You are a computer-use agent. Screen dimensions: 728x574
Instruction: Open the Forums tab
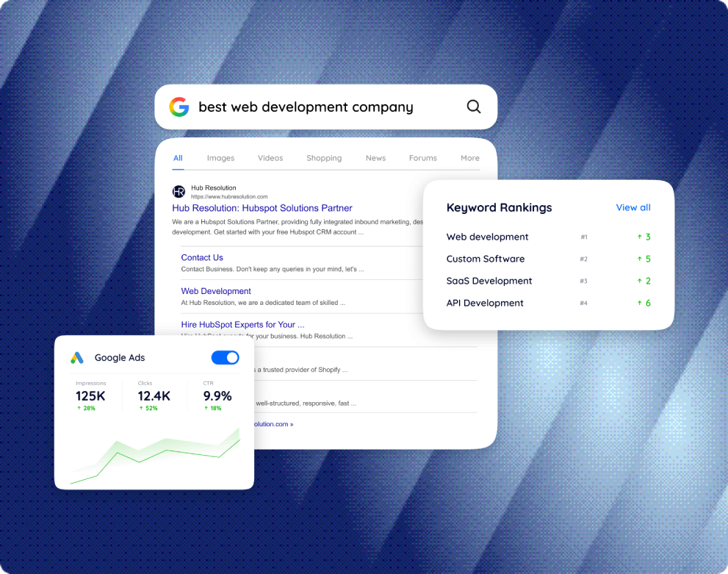[x=423, y=158]
